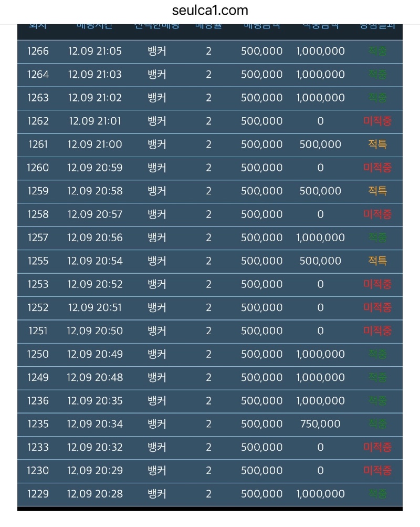Click the odds value 2 in round 1249
Screen dimensions: 420x527
pyautogui.click(x=208, y=377)
